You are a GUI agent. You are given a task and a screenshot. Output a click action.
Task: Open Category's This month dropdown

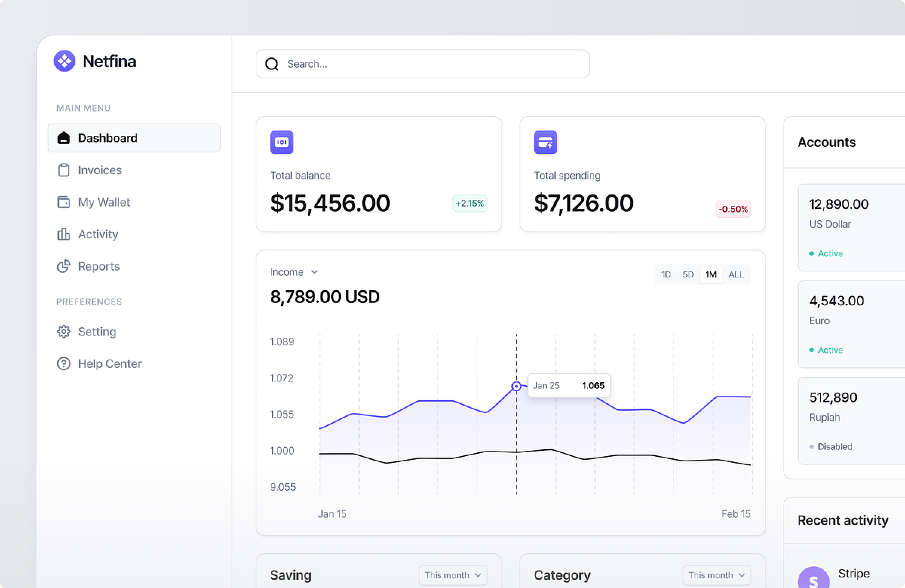[x=716, y=575]
